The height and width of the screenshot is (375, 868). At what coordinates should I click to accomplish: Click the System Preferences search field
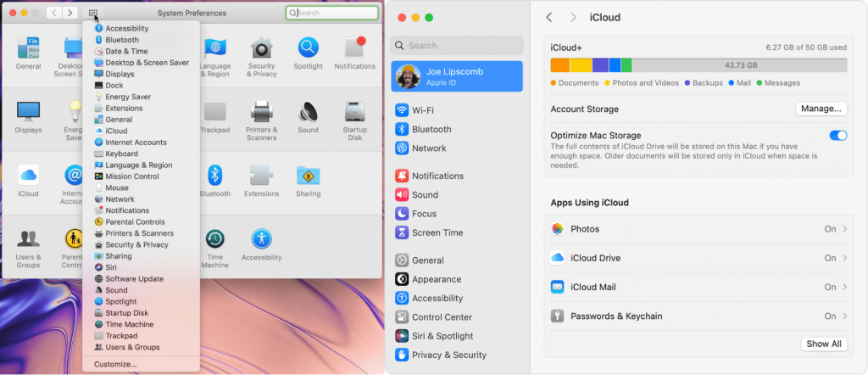[332, 13]
